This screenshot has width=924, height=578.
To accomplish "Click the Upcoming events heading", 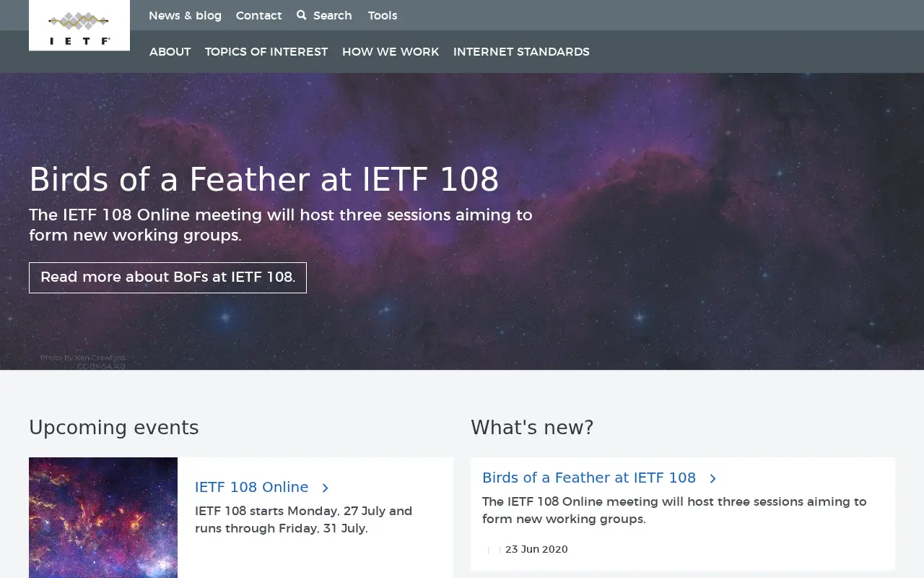I will (x=113, y=428).
